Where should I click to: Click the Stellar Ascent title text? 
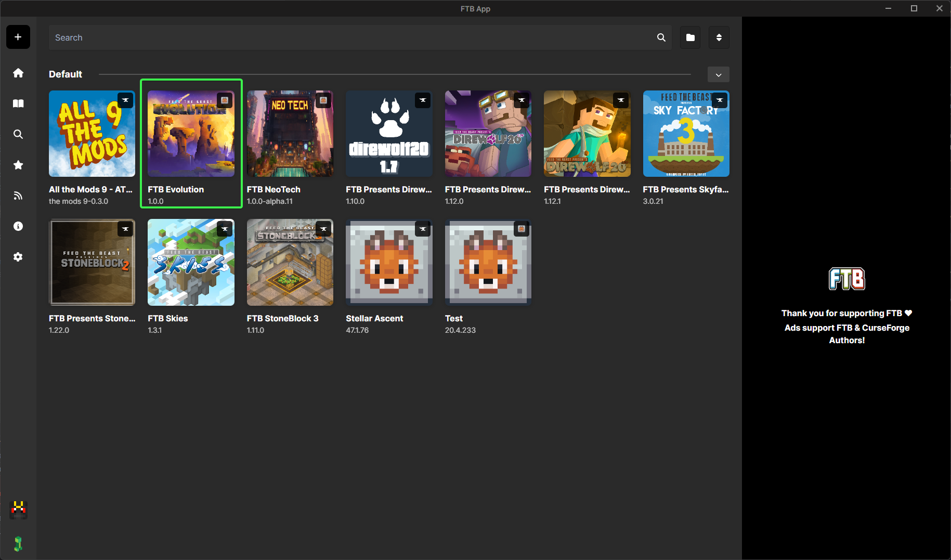[374, 318]
